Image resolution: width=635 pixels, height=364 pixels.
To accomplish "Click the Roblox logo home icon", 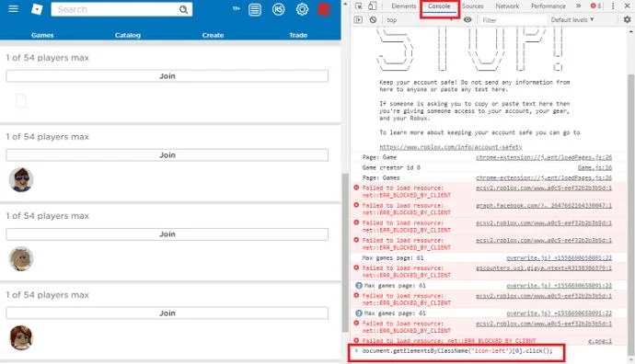I will click(x=37, y=9).
